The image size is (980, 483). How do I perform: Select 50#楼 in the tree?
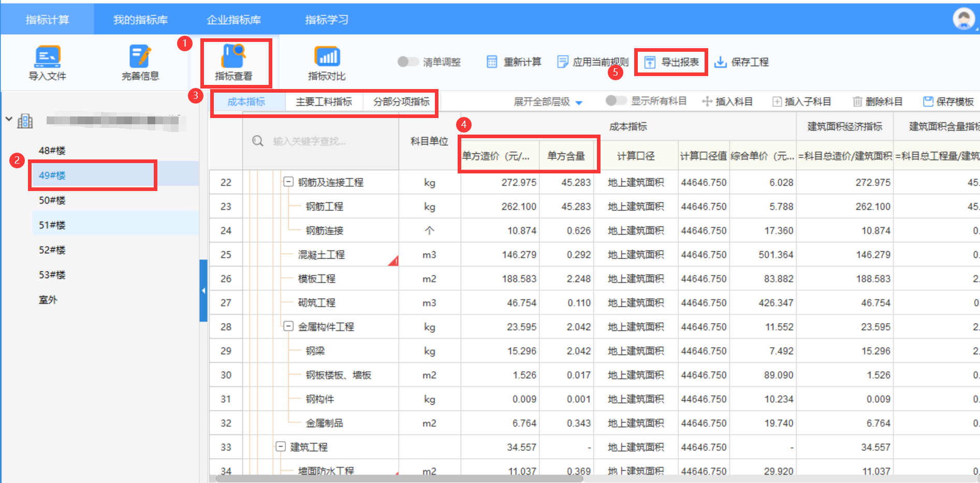(52, 200)
